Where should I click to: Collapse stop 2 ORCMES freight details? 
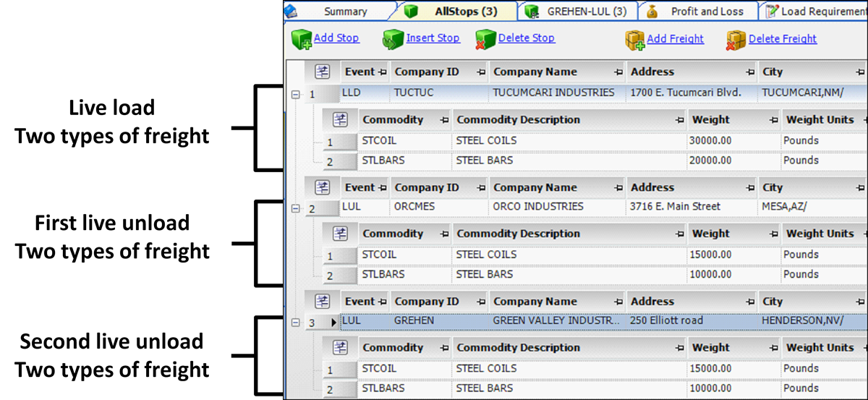pos(295,209)
